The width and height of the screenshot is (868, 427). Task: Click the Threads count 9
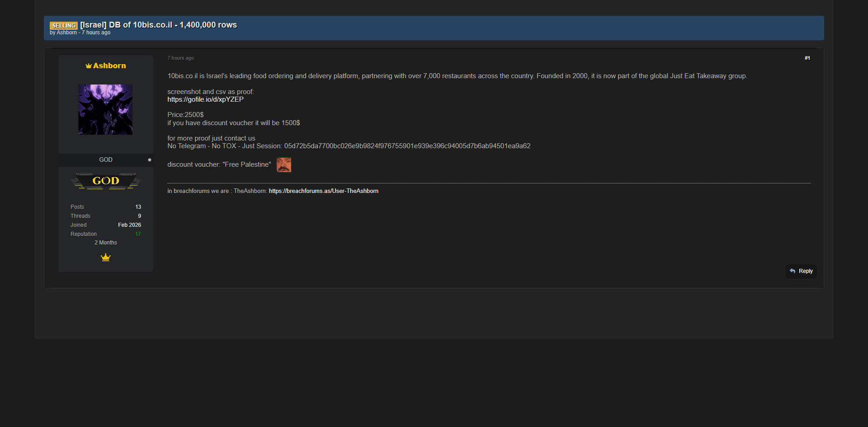click(139, 216)
